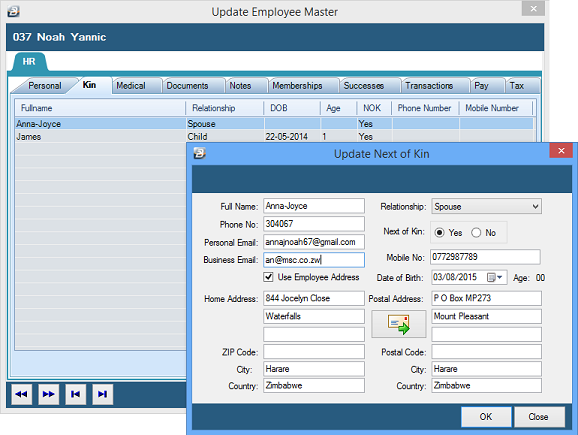The width and height of the screenshot is (578, 435).
Task: Select the Kin tab
Action: (89, 85)
